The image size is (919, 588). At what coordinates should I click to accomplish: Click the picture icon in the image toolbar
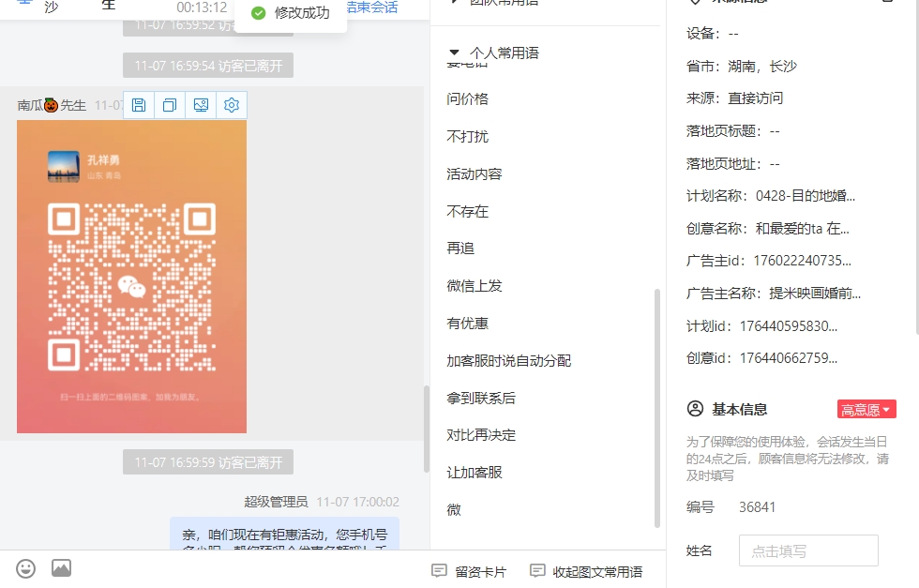click(x=201, y=105)
